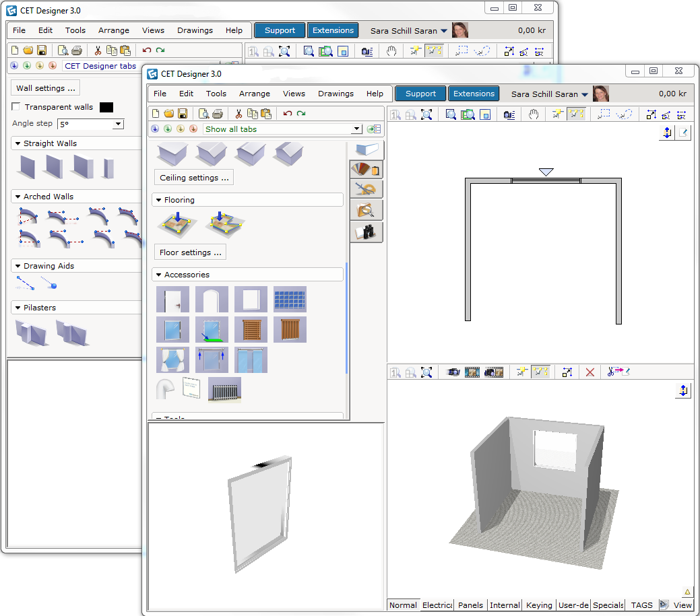Viewport: 700px width, 616px height.
Task: Toggle the 3D view yellow-blue arrow button
Action: pos(683,390)
